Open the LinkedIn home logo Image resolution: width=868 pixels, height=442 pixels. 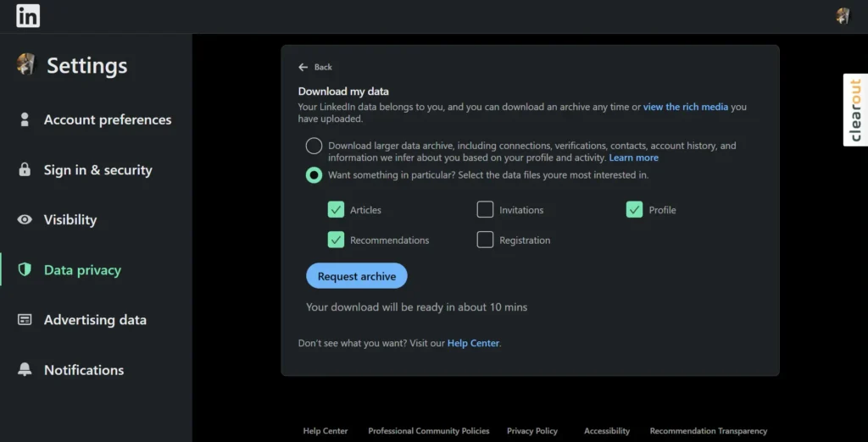(x=28, y=16)
